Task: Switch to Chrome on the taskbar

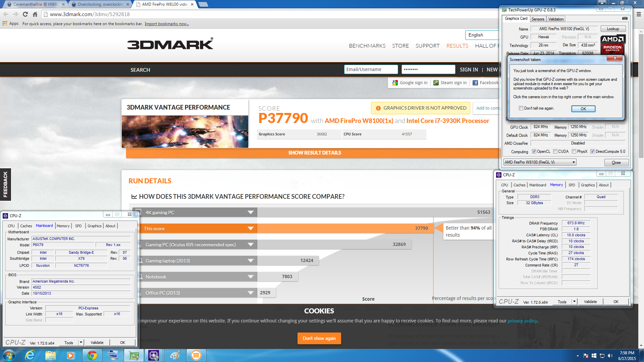Action: click(92, 355)
